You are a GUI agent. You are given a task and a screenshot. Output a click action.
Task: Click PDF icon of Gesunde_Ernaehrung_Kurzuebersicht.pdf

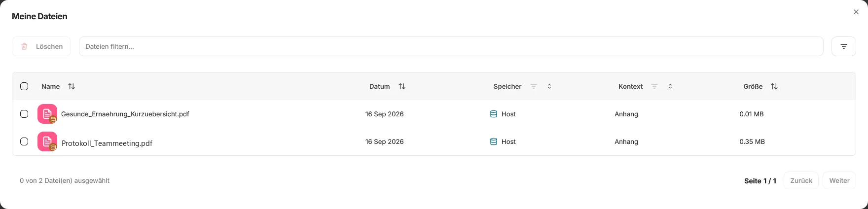coord(47,114)
